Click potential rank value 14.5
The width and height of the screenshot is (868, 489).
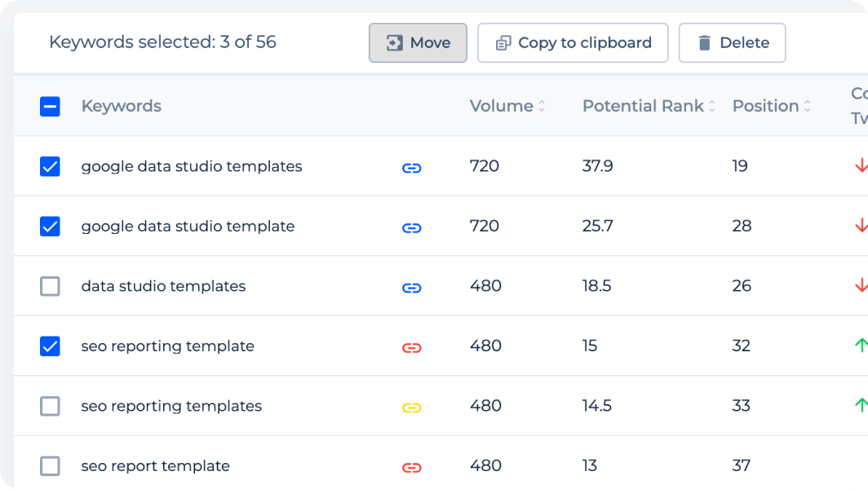coord(597,406)
